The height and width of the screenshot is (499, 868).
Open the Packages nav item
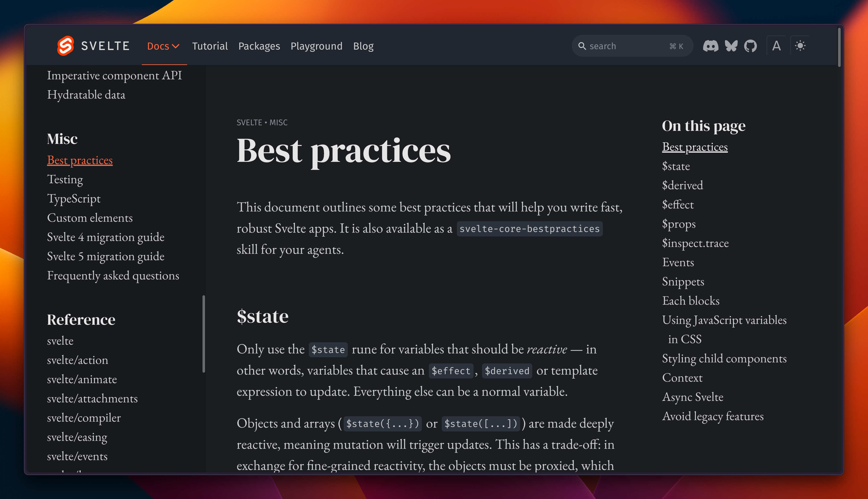pos(259,46)
